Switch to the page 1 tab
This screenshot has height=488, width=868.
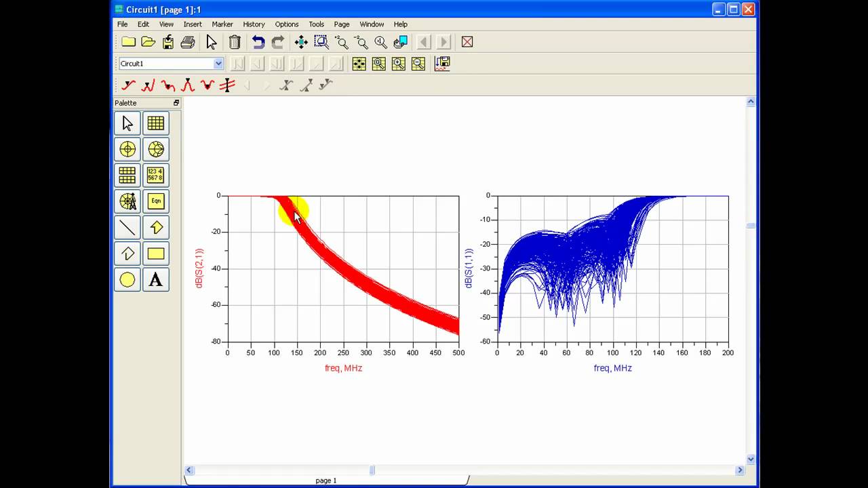click(326, 481)
